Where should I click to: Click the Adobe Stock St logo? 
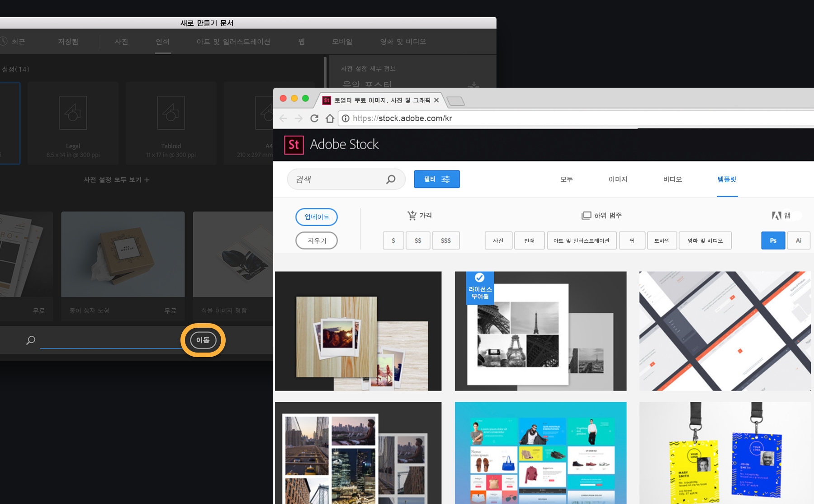293,144
